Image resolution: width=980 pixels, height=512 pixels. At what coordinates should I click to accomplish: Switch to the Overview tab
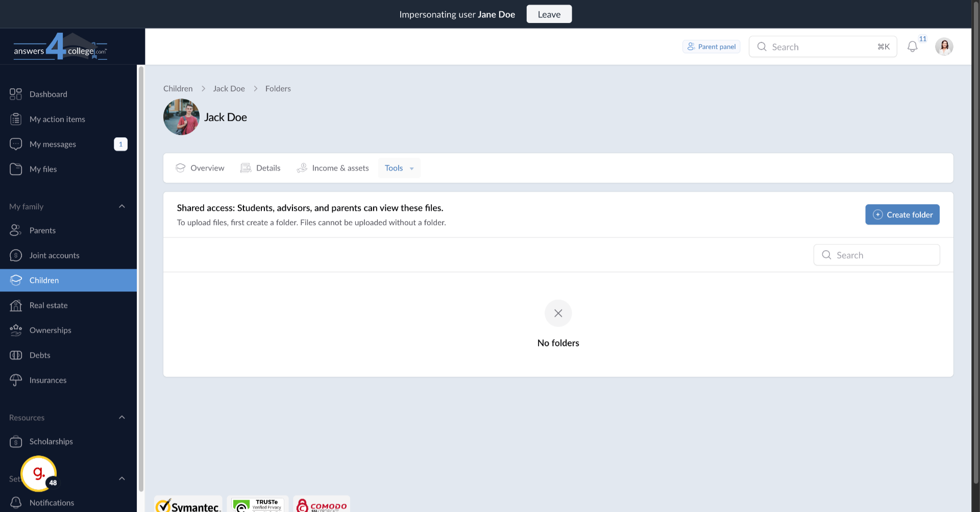click(200, 168)
